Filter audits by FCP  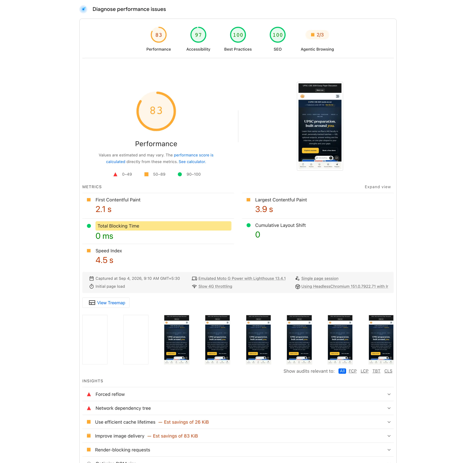353,371
